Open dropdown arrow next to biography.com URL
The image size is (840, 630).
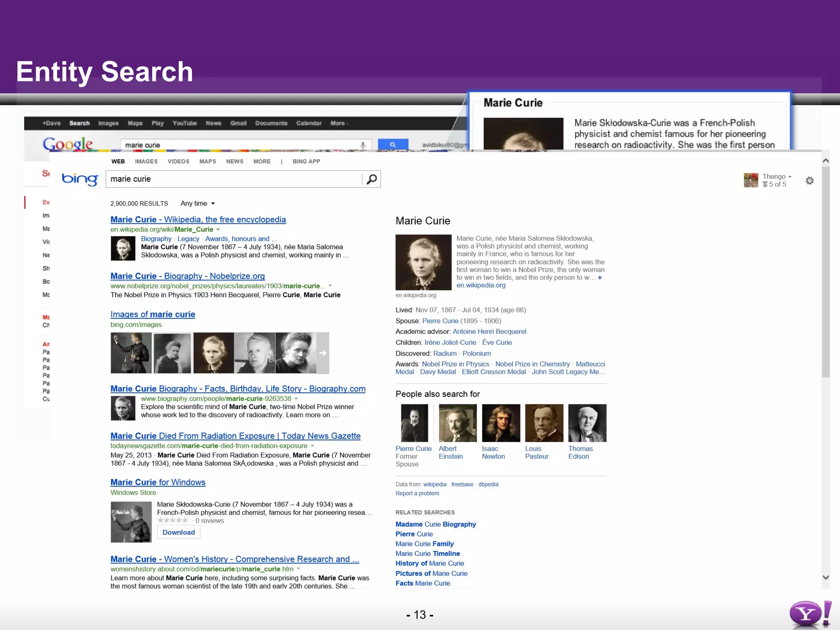pyautogui.click(x=296, y=399)
